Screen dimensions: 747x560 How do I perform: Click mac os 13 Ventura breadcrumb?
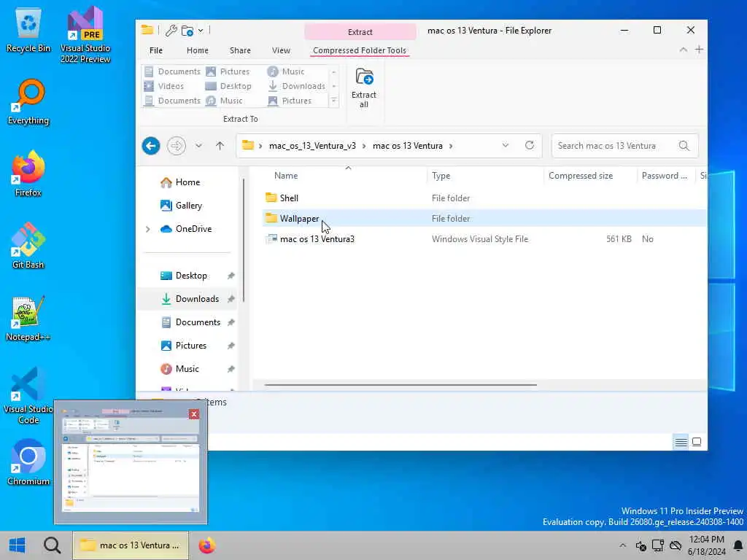(x=408, y=146)
